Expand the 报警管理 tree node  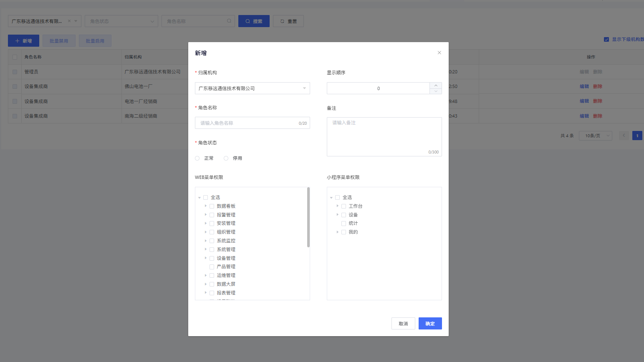[206, 215]
